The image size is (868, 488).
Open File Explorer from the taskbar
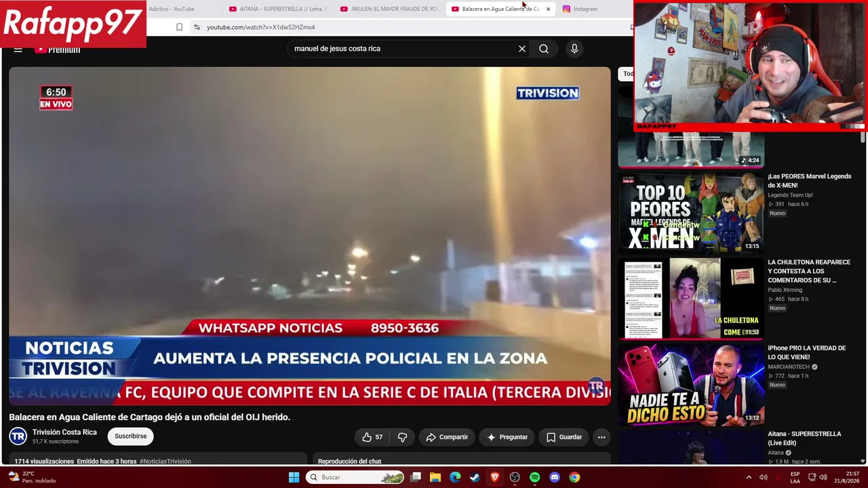[x=435, y=477]
